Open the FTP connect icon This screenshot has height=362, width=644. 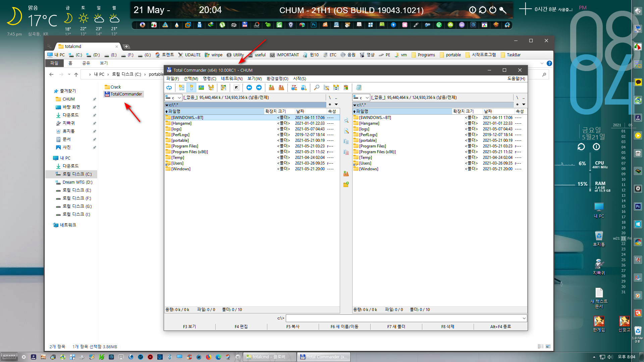tap(294, 88)
